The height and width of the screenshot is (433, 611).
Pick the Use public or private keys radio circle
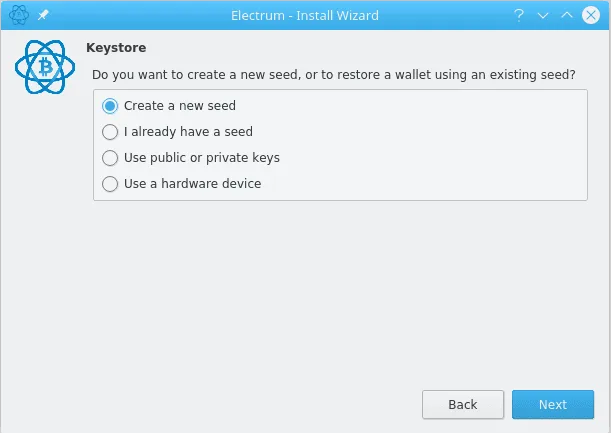(110, 158)
